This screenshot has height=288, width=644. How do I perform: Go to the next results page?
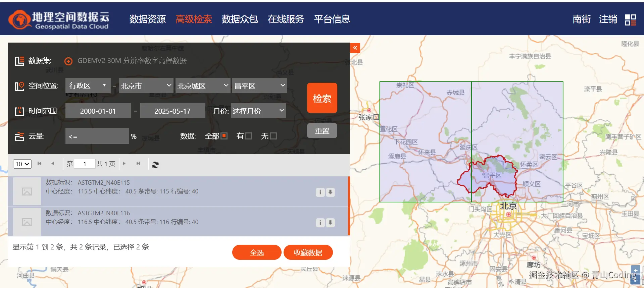pos(124,164)
